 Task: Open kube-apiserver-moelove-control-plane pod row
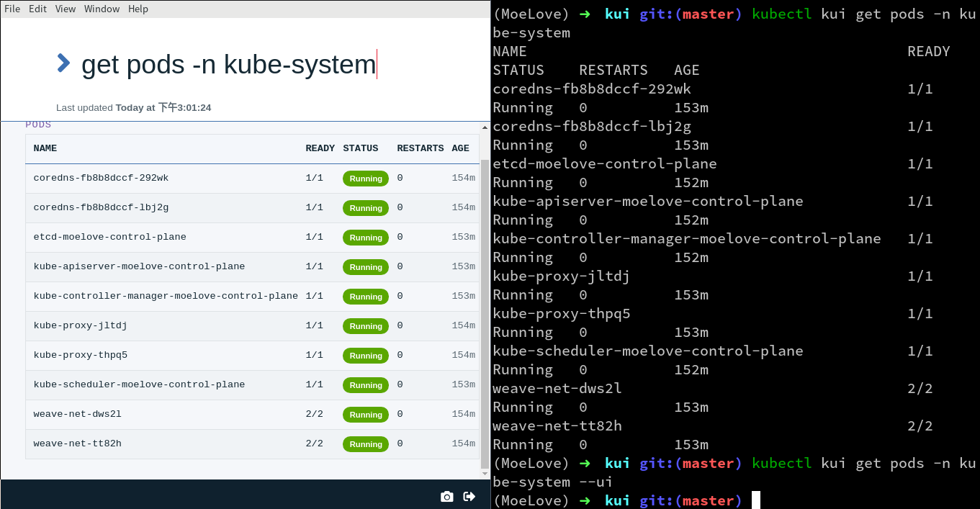click(x=139, y=266)
